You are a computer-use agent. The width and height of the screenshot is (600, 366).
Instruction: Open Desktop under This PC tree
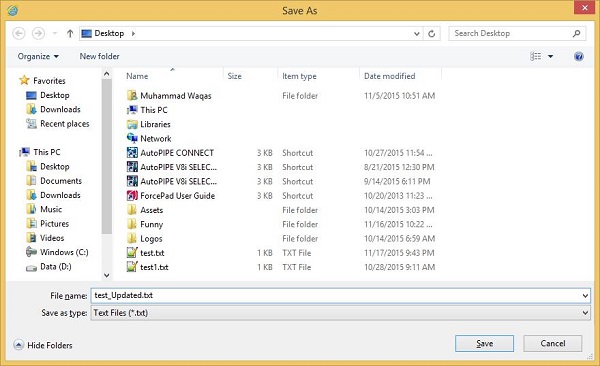(55, 167)
